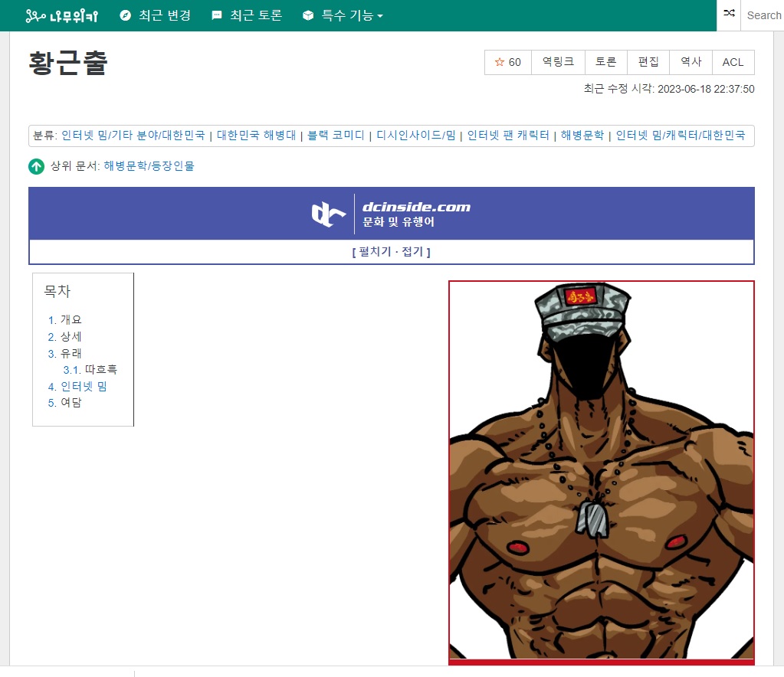Click the ACL button
The image size is (784, 677).
pos(733,62)
